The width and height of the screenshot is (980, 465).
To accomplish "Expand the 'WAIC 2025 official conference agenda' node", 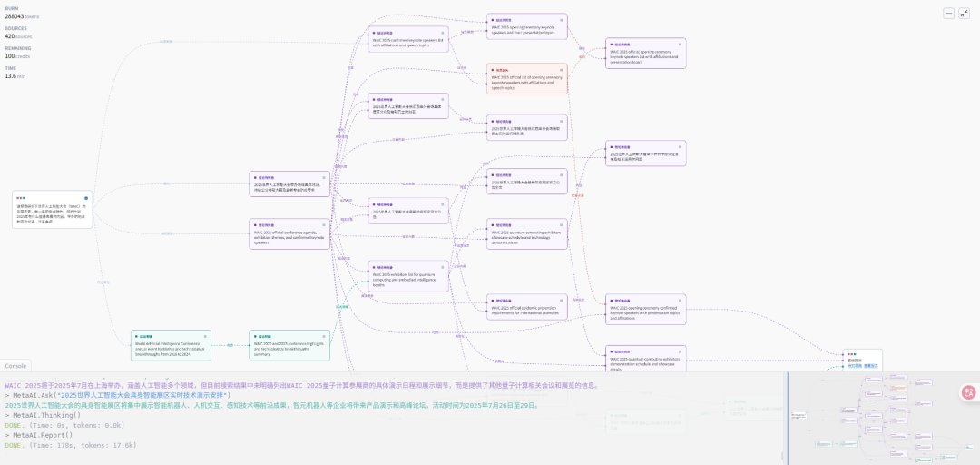I will click(x=324, y=224).
